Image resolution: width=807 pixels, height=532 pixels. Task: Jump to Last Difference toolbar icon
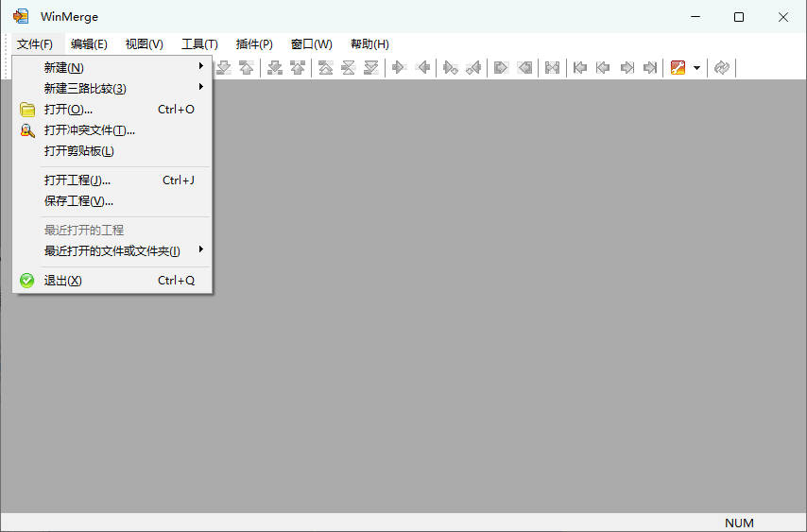tap(370, 67)
